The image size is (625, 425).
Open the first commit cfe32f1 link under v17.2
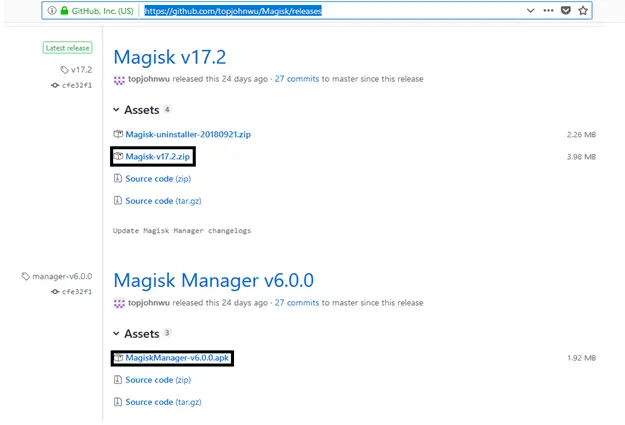[72, 85]
